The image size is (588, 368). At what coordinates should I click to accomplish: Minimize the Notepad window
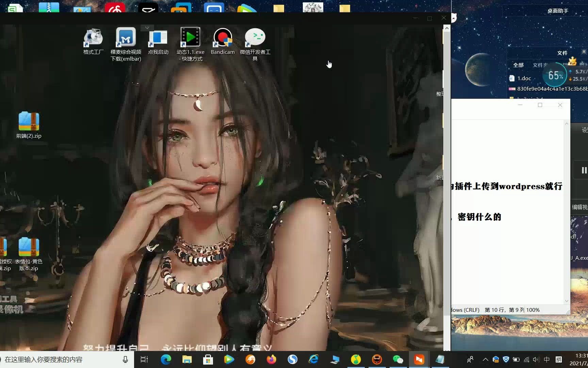coord(520,105)
